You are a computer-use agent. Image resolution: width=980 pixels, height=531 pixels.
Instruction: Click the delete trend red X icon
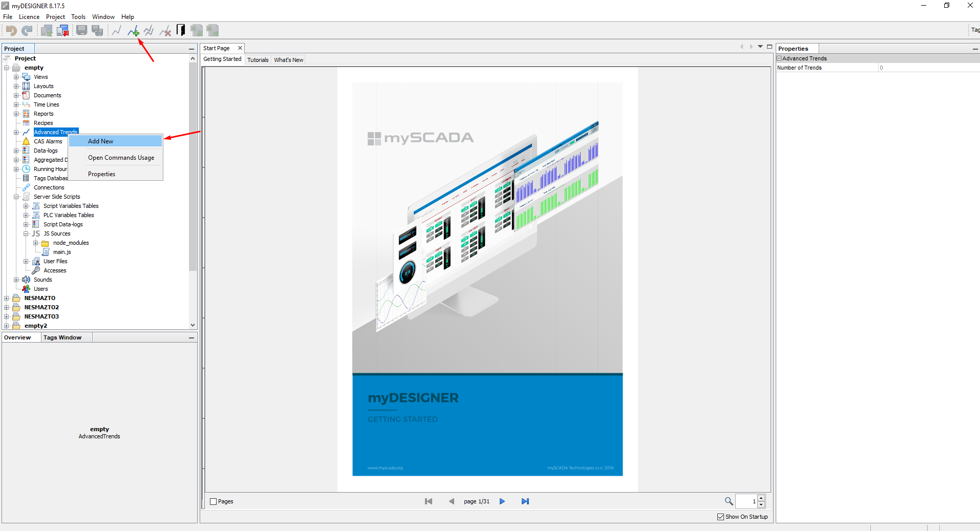click(x=165, y=31)
